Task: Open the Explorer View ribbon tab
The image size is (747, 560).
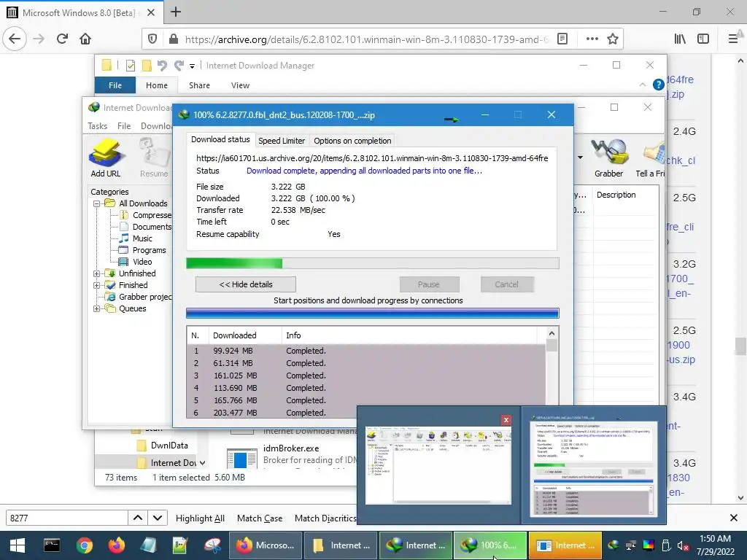Action: [240, 85]
